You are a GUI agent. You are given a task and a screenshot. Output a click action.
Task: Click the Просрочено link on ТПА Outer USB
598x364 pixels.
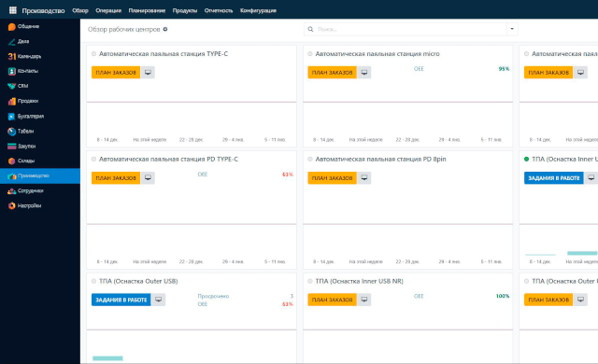[x=213, y=296]
